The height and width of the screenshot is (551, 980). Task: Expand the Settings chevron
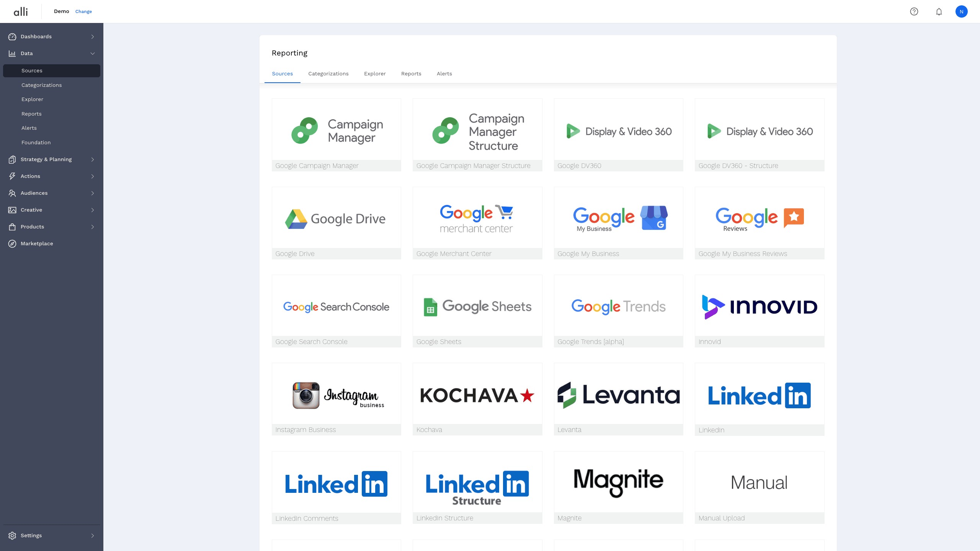click(x=93, y=536)
